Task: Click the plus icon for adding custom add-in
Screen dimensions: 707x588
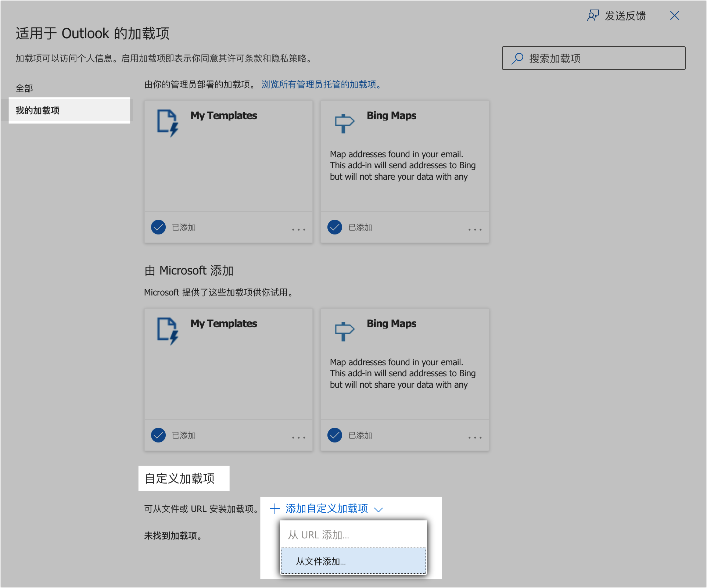Action: (274, 509)
